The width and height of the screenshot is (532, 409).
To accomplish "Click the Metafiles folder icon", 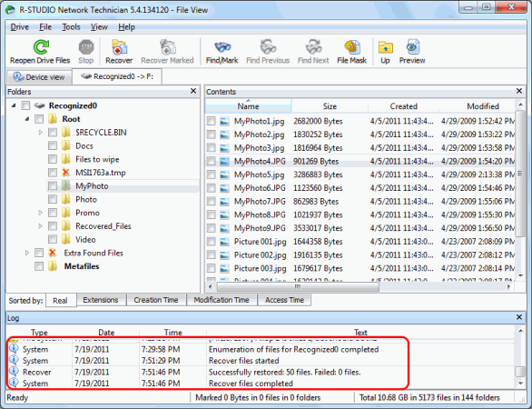I will pos(53,266).
